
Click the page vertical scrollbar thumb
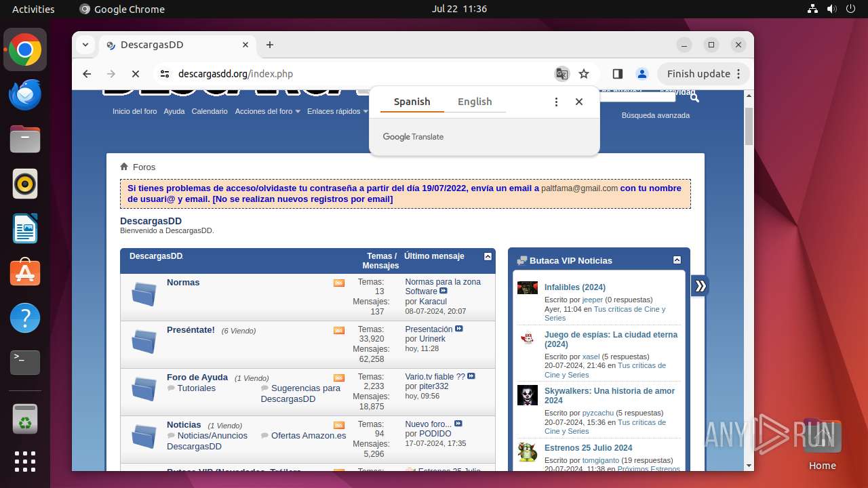click(749, 126)
